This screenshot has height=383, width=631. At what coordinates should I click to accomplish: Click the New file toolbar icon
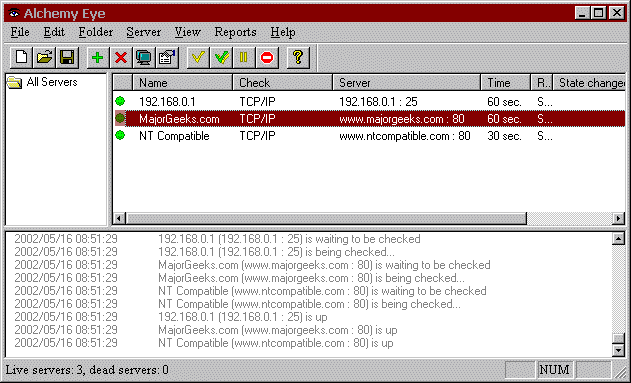(21, 58)
